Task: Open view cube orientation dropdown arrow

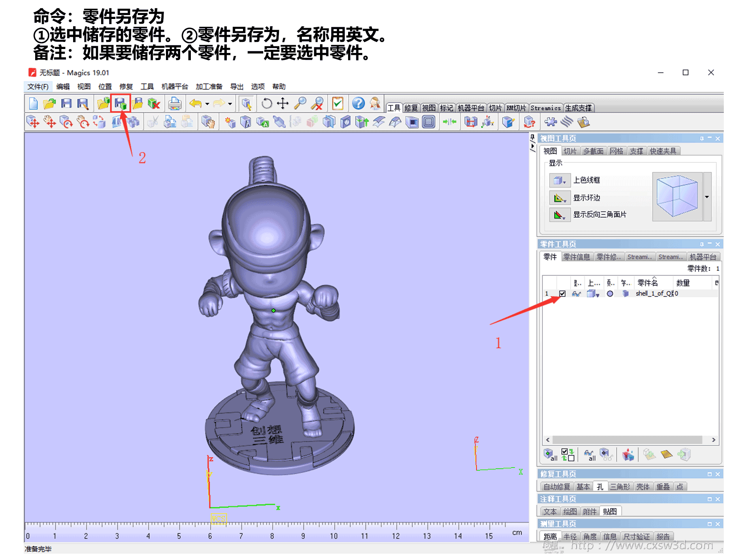Action: (x=707, y=197)
